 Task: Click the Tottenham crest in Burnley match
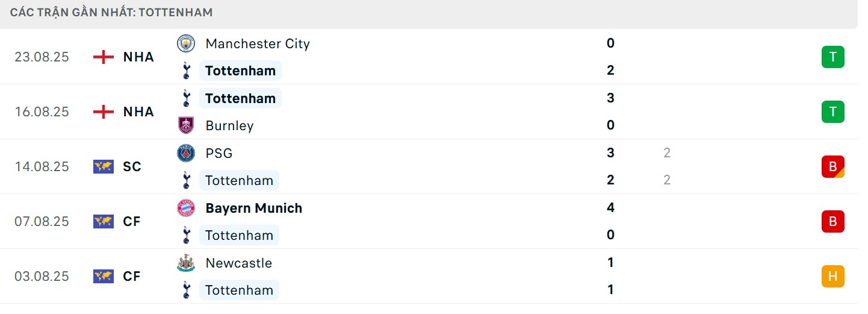[186, 98]
